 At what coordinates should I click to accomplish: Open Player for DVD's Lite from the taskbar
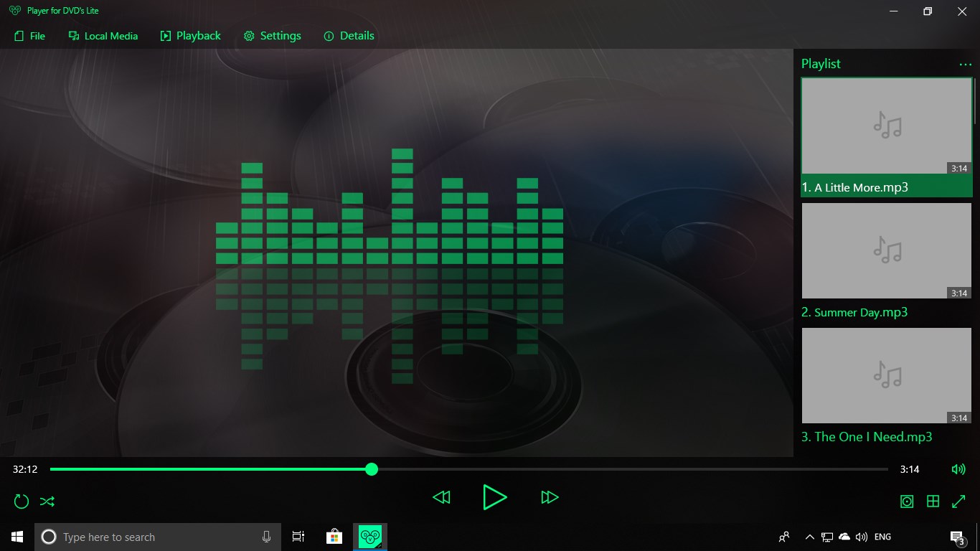[370, 536]
